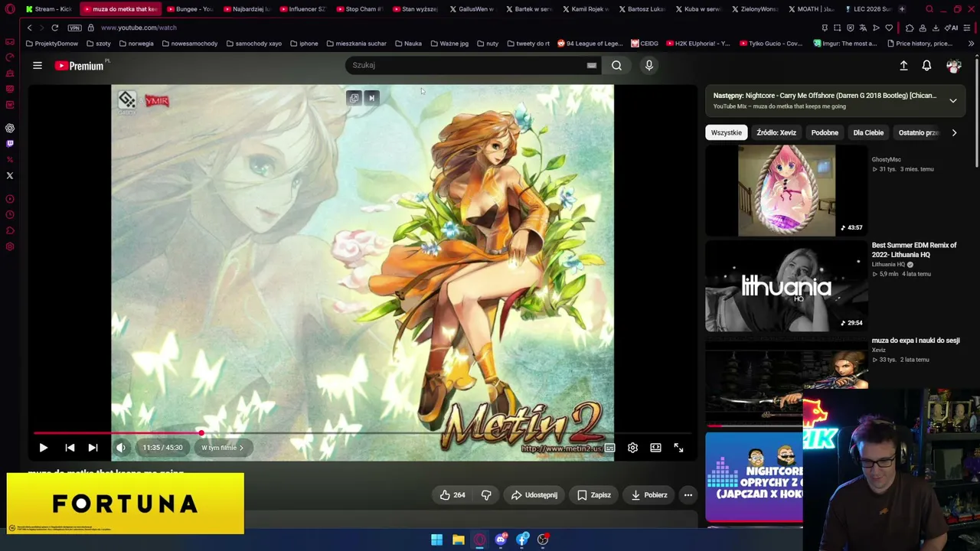Viewport: 980px width, 551px height.
Task: Toggle the Opera VPN badge
Action: [74, 28]
